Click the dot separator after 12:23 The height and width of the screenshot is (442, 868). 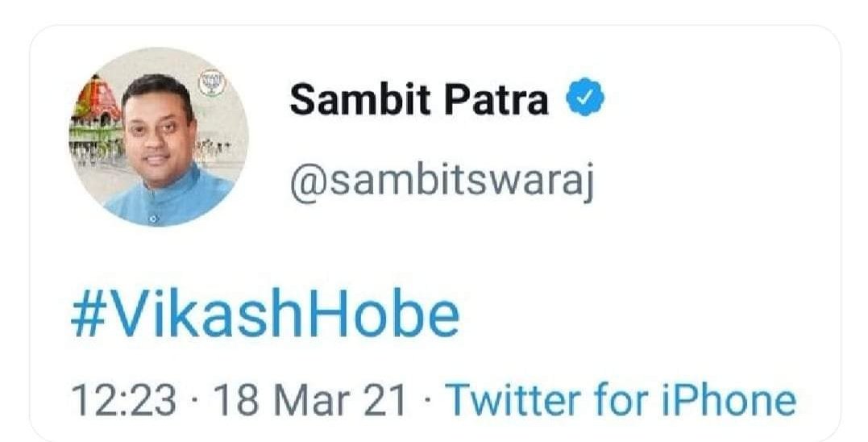click(x=195, y=401)
